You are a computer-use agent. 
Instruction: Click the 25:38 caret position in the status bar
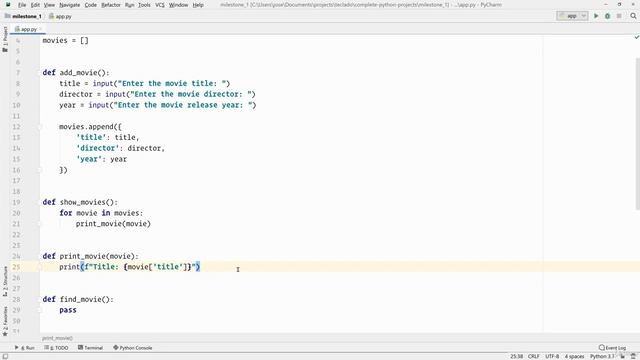click(x=516, y=356)
